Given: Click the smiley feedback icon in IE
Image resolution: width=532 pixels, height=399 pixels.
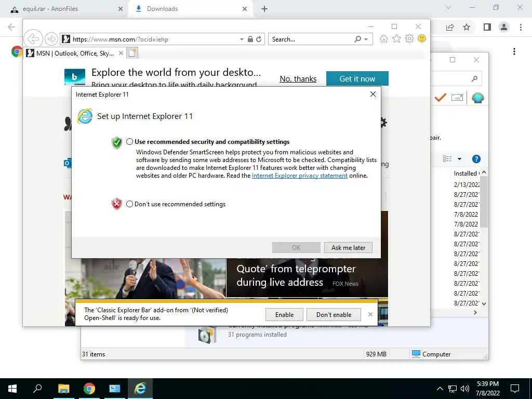Looking at the screenshot, I should 422,38.
